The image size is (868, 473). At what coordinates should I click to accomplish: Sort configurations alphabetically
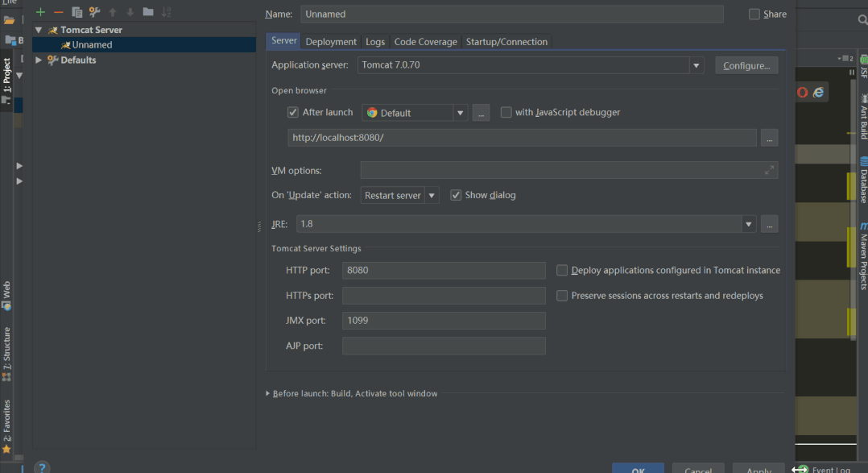[x=166, y=12]
